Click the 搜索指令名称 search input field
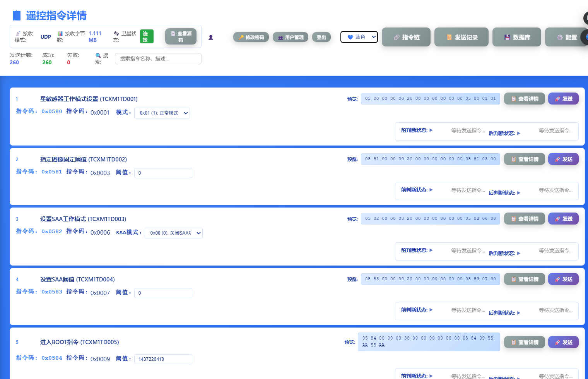Screen dimensions: 588x379 coord(158,58)
